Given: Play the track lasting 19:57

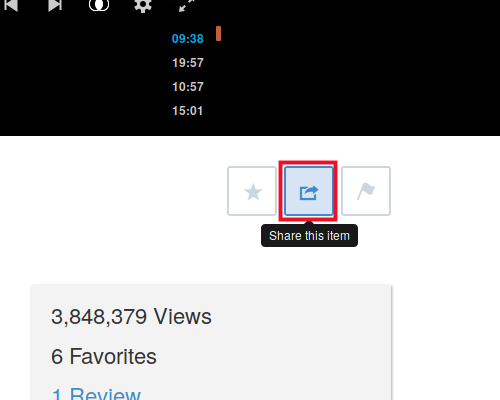Looking at the screenshot, I should tap(188, 63).
